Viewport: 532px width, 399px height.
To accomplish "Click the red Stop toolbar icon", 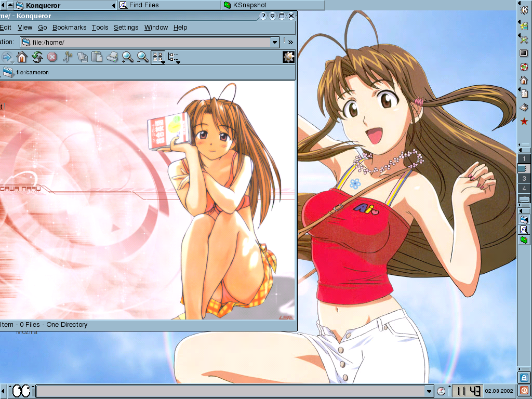I will click(x=52, y=57).
